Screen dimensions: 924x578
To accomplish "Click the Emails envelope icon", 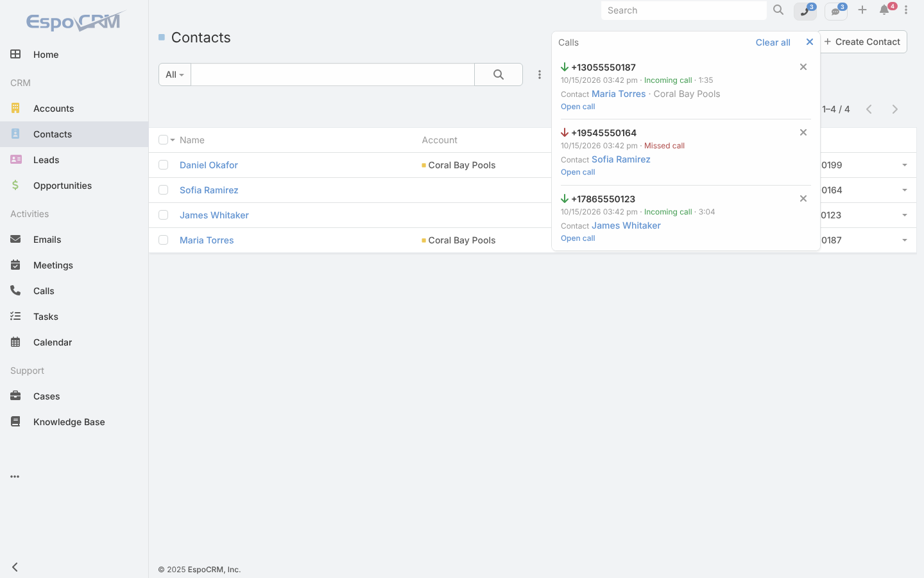I will pyautogui.click(x=15, y=240).
